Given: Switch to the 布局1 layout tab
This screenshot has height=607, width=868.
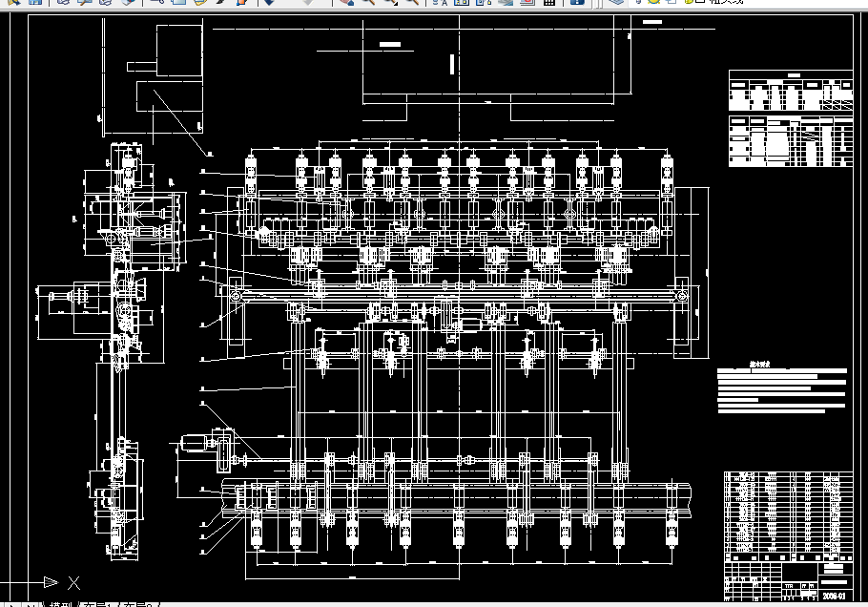Looking at the screenshot, I should click(x=99, y=605).
